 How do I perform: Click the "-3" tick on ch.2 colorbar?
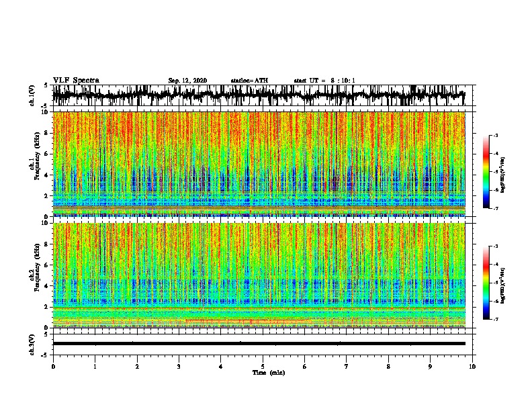click(x=495, y=246)
